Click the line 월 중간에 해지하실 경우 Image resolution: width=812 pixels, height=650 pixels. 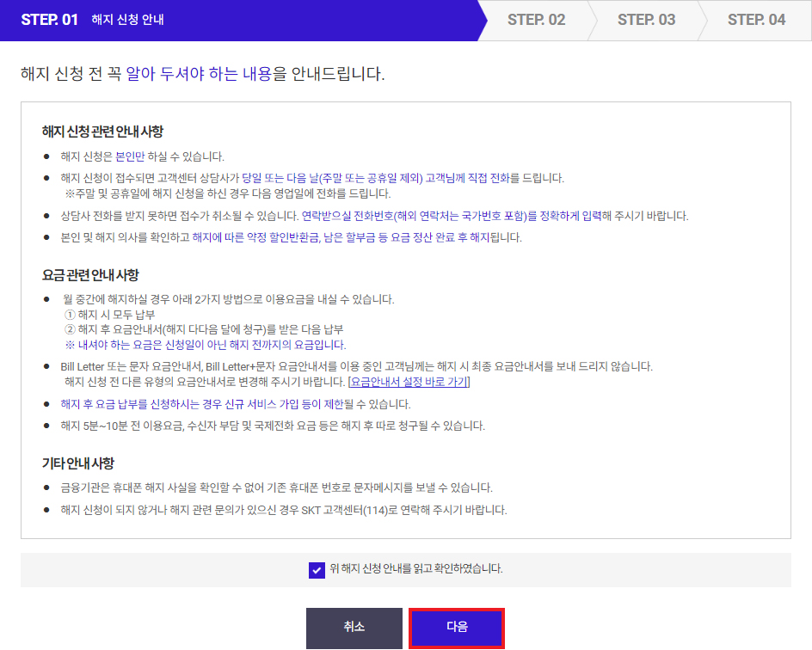pyautogui.click(x=229, y=299)
